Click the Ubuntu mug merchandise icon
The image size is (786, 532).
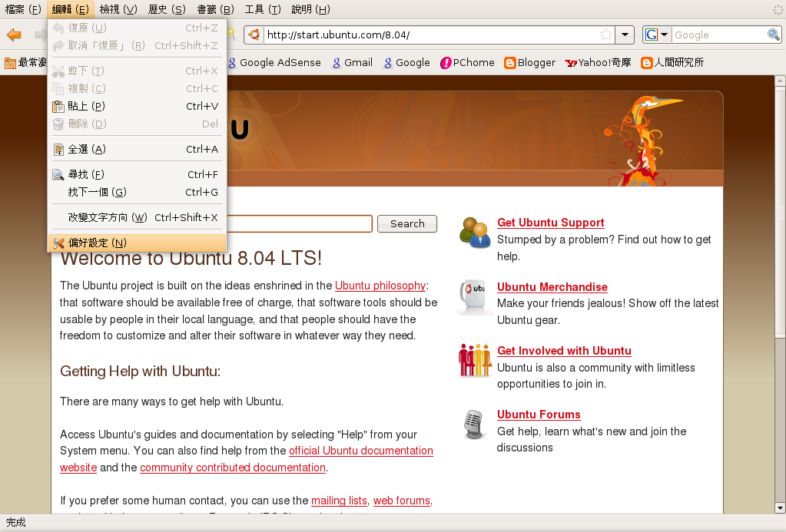[474, 296]
